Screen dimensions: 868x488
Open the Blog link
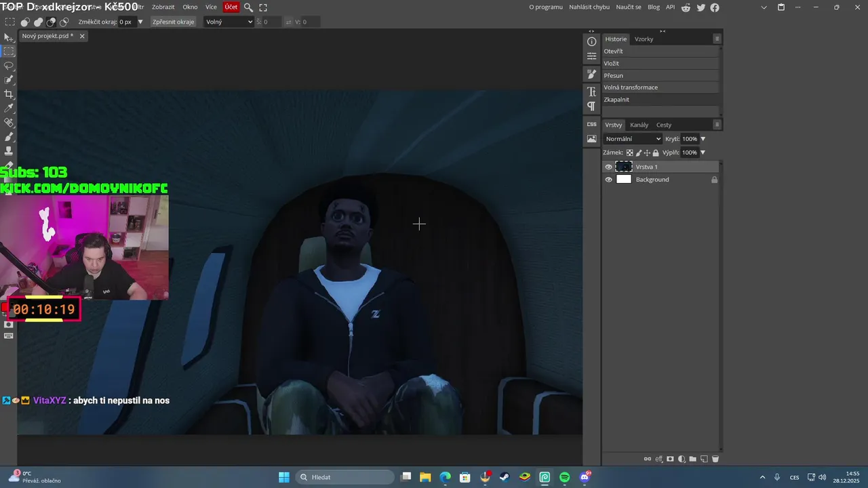pos(654,7)
